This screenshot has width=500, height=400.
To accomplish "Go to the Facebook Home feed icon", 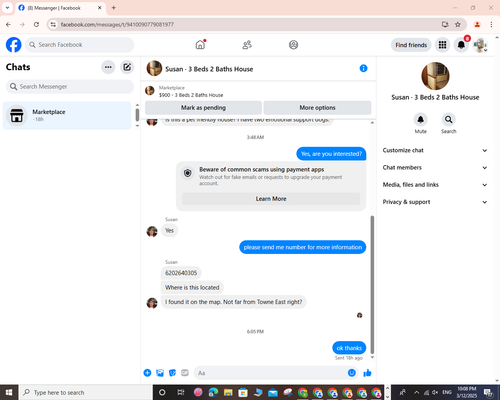I will [200, 44].
